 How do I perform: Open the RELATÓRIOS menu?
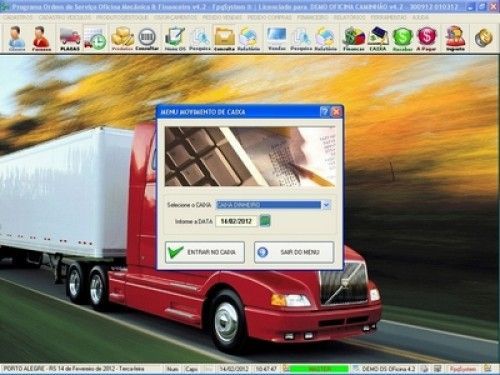350,17
